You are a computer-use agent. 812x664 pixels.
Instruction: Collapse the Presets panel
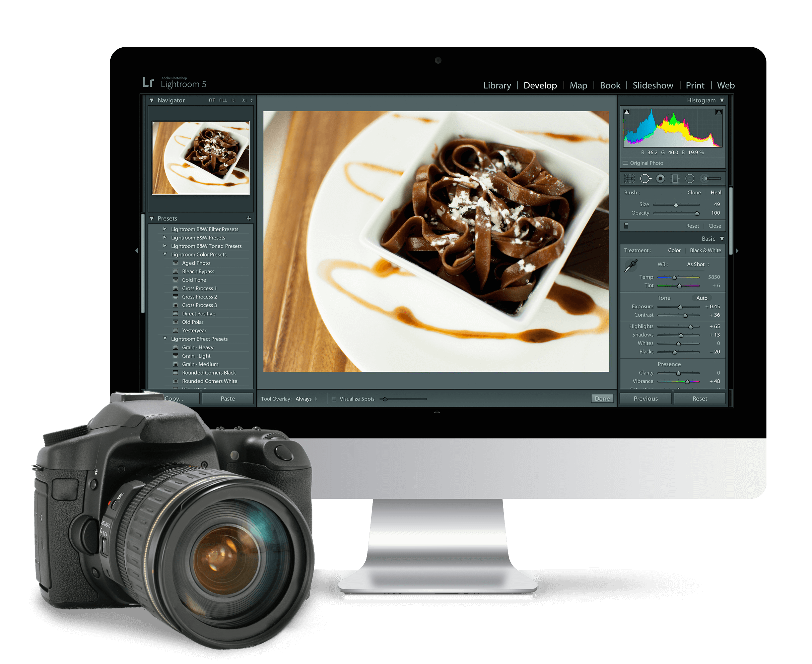[x=152, y=219]
